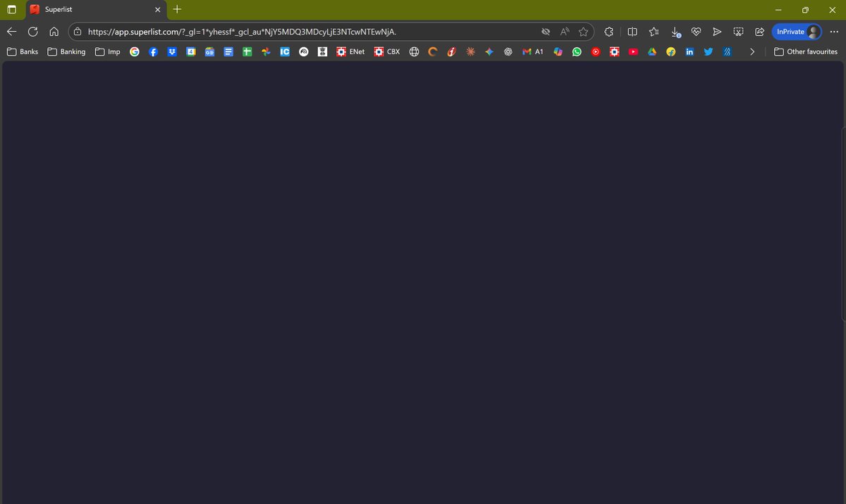
Task: Start Read Aloud from the address bar
Action: click(x=565, y=32)
